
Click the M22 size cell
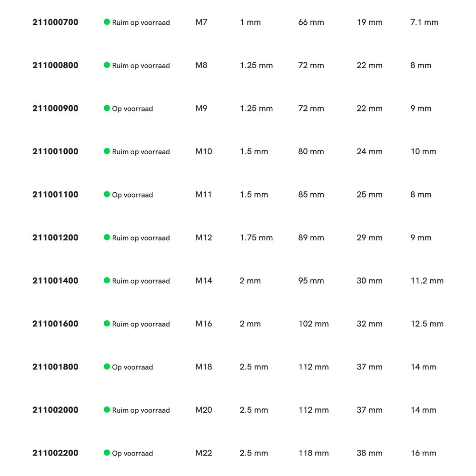click(x=204, y=453)
